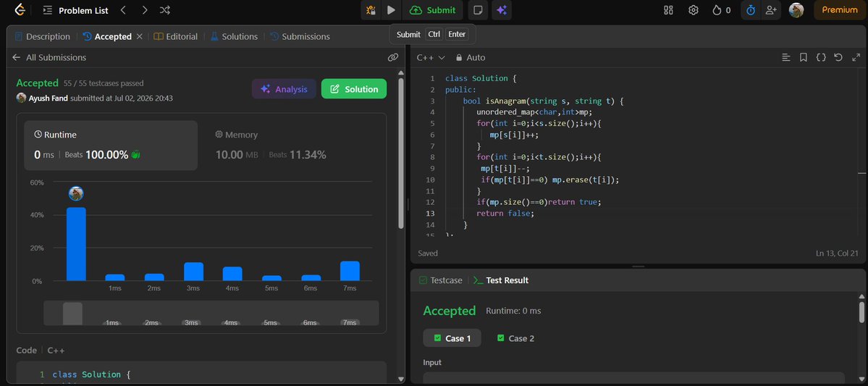Open the AI sparkle assistant icon
The width and height of the screenshot is (868, 386).
(502, 10)
